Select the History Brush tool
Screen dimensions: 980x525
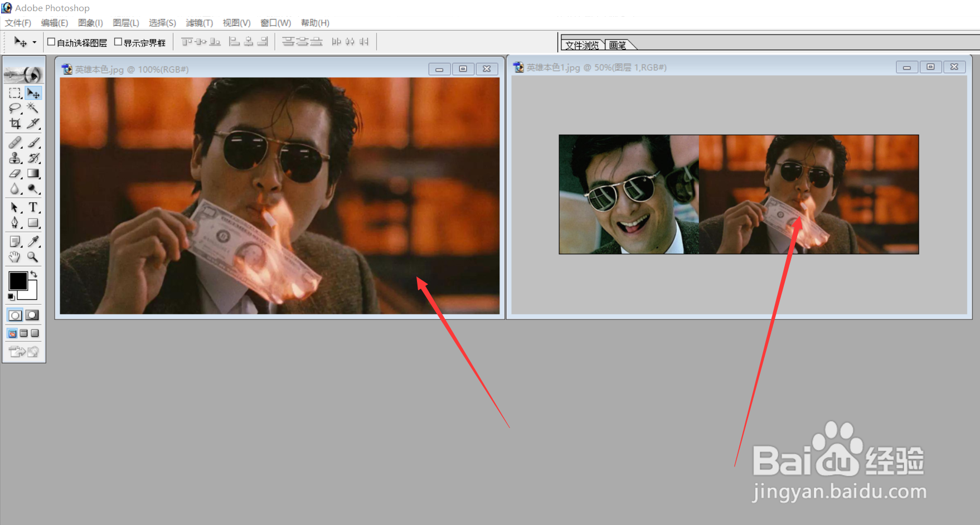tap(33, 158)
